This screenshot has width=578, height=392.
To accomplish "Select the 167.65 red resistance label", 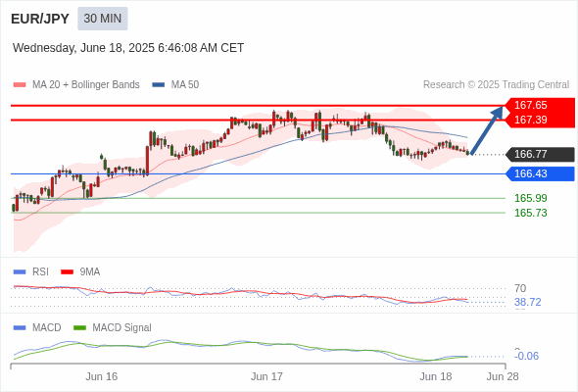I will pyautogui.click(x=541, y=105).
